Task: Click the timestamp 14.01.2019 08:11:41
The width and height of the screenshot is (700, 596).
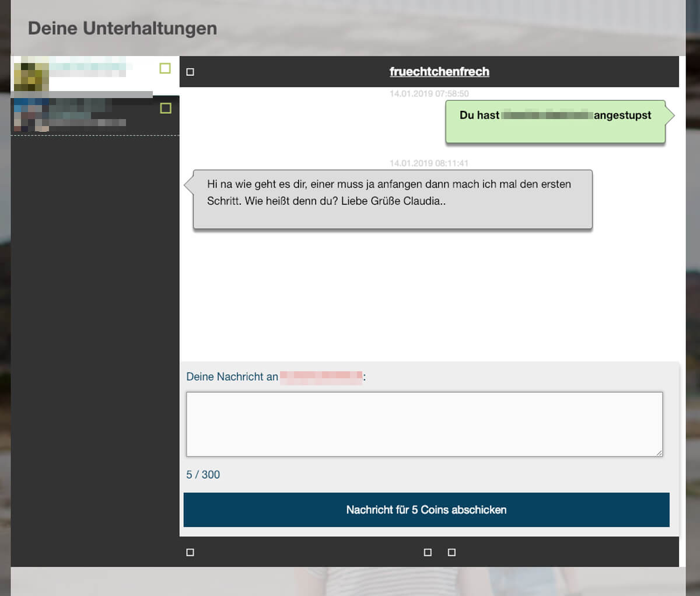Action: pyautogui.click(x=429, y=163)
